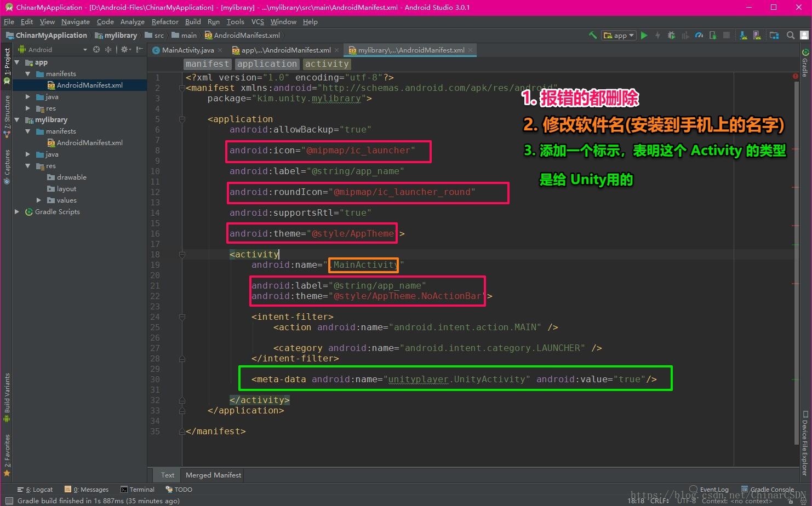The image size is (812, 506).
Task: Click the application breadcrumb above the editor
Action: click(267, 64)
